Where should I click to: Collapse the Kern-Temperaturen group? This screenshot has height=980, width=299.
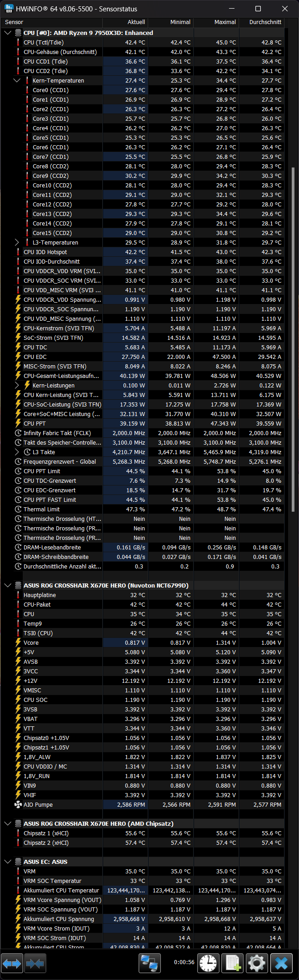pos(17,80)
